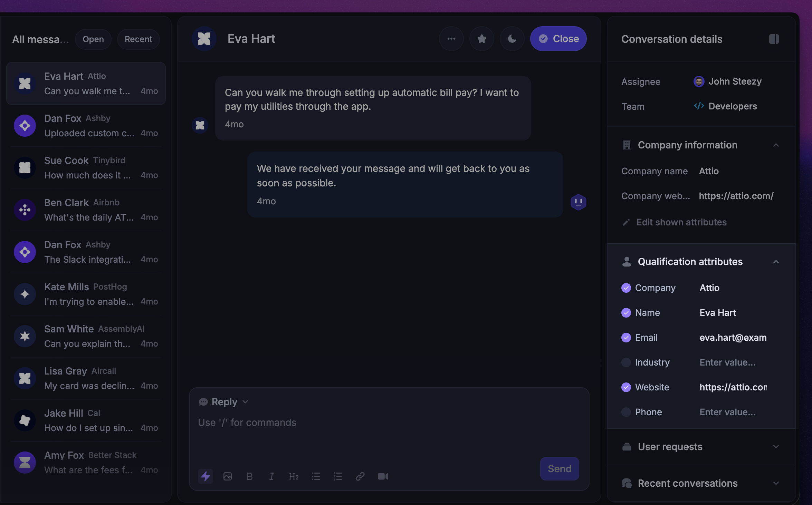Open the three-dot more options menu
The width and height of the screenshot is (812, 505).
click(x=451, y=39)
